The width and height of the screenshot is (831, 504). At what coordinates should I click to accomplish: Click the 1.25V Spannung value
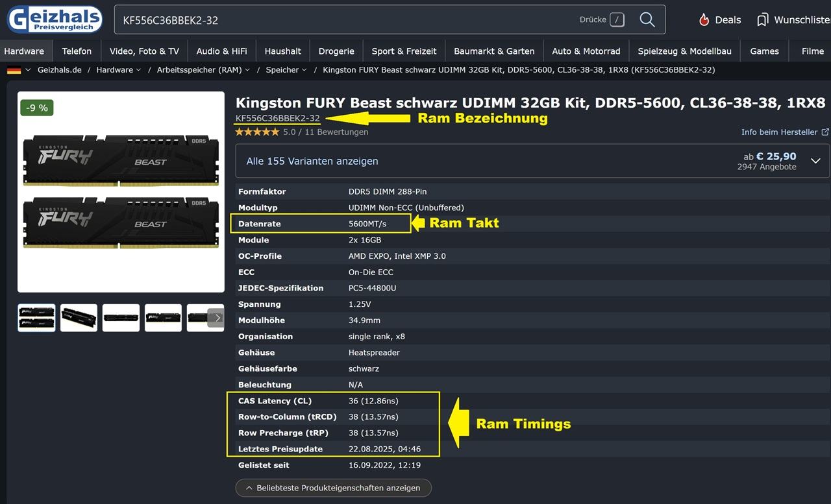tap(360, 304)
